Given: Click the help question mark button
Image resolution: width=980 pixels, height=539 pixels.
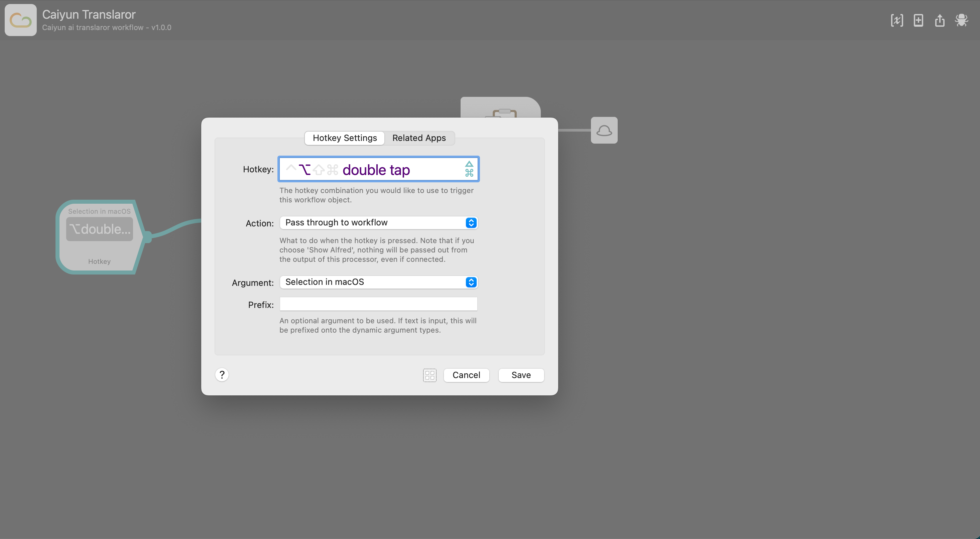Looking at the screenshot, I should 222,375.
